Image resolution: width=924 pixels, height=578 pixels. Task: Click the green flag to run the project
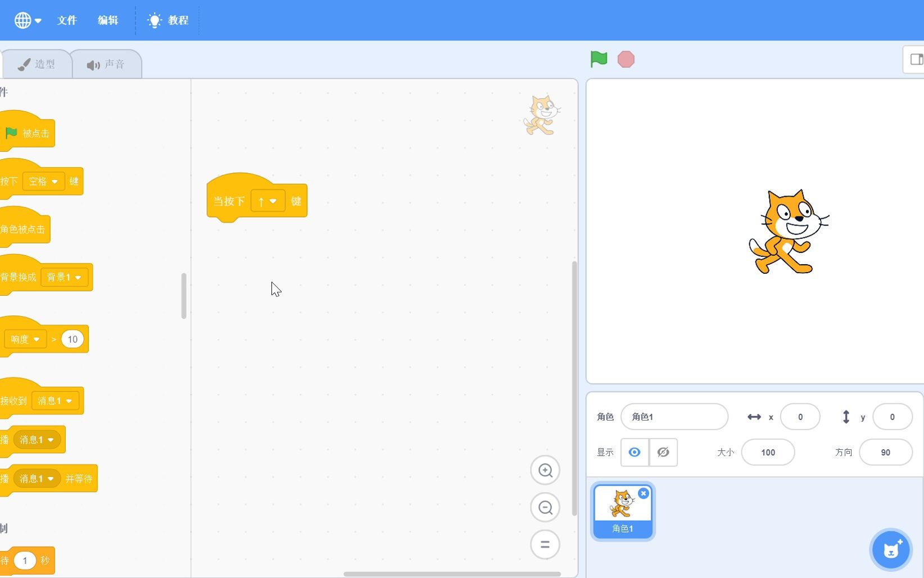599,59
